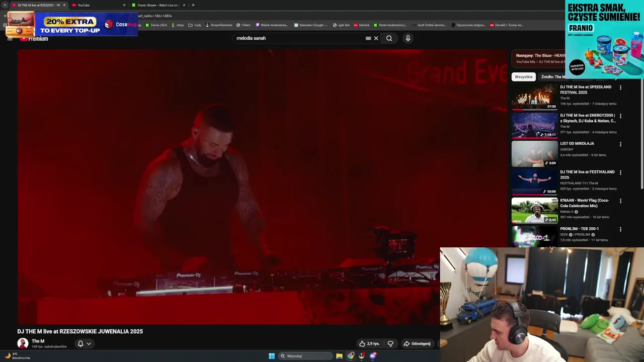Switch to the DJ THE M live tab
644x362 pixels.
(39, 5)
